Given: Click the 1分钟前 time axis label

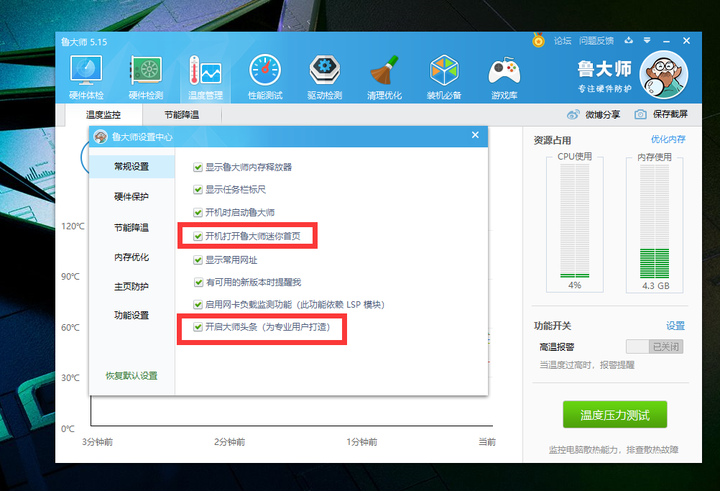Looking at the screenshot, I should tap(362, 442).
